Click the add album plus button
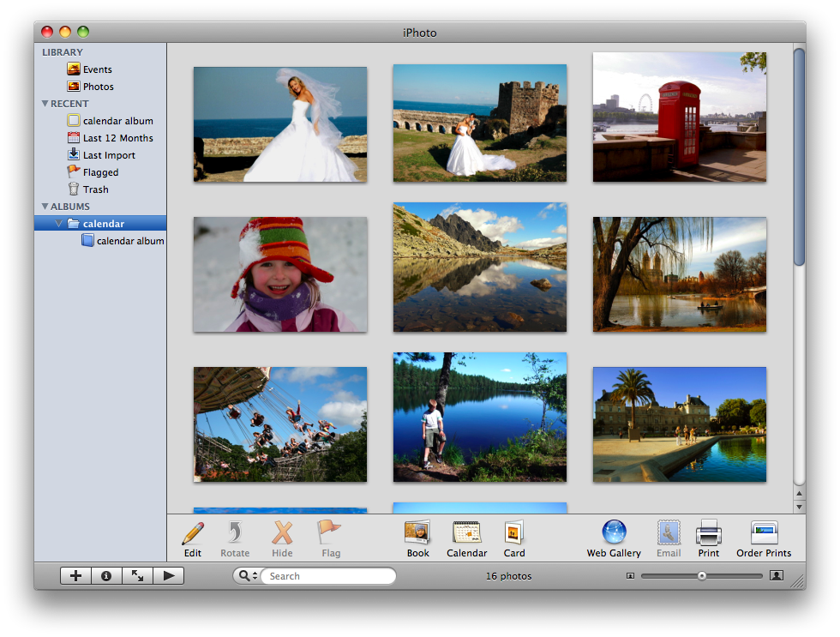 pos(75,576)
